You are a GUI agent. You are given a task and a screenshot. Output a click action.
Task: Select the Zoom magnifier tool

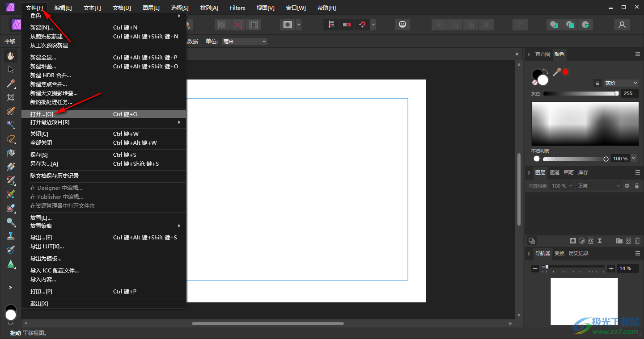(11, 222)
